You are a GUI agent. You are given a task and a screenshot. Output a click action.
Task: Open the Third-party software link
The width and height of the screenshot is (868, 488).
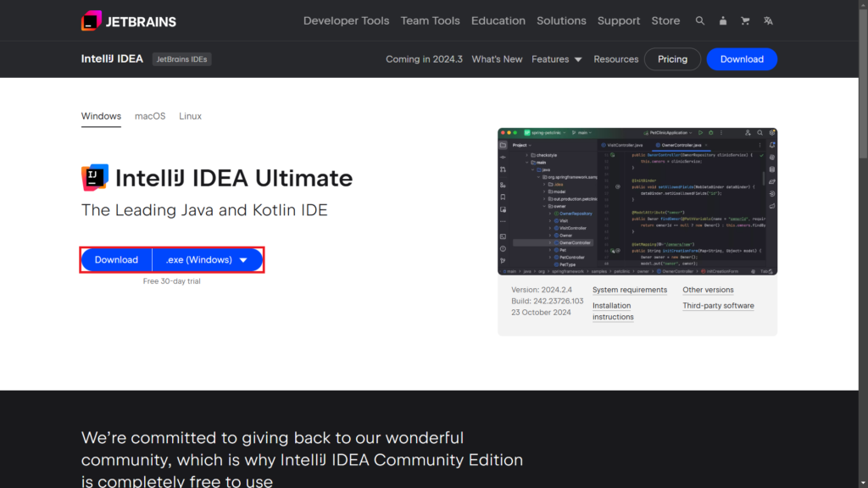(718, 305)
